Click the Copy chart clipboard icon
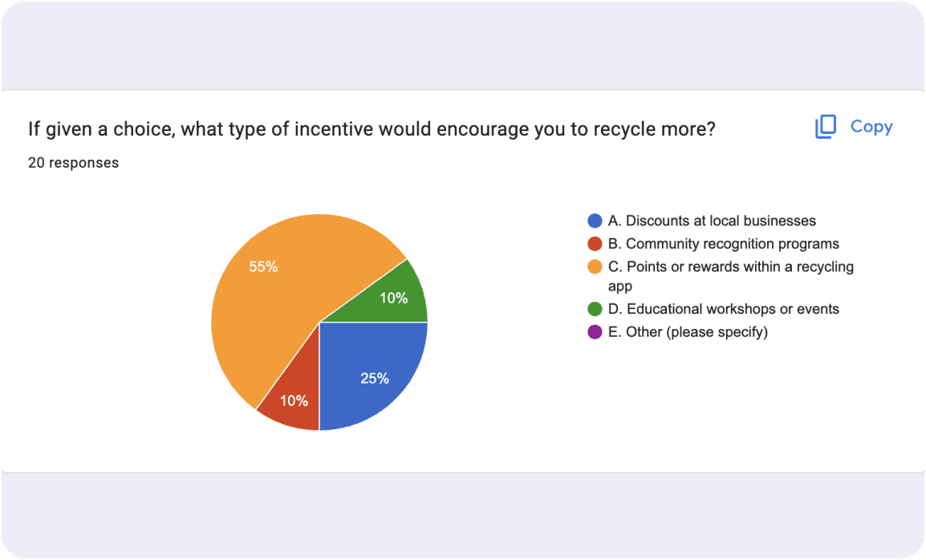Viewport: 926px width, 560px height. click(825, 127)
